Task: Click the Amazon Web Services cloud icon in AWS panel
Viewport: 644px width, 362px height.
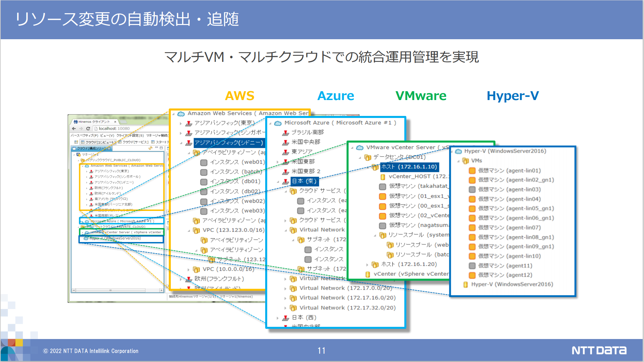Action: pos(181,114)
